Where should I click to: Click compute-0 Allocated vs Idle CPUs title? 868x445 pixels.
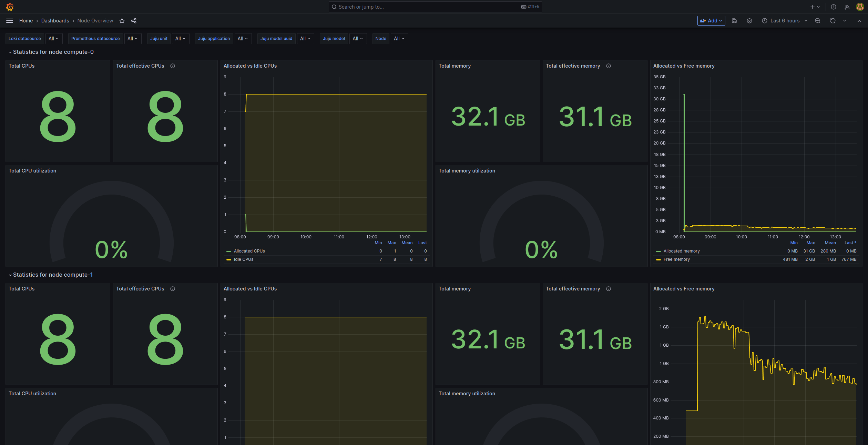250,66
